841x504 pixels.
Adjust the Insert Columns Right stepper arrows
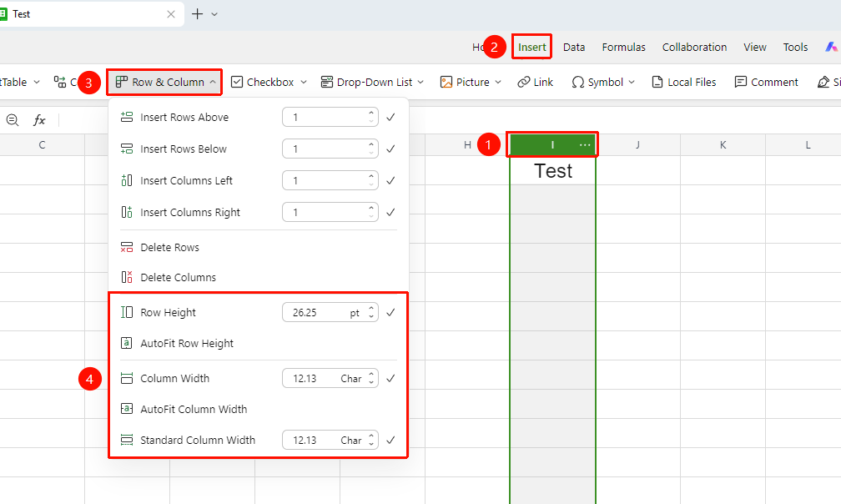[x=371, y=212]
